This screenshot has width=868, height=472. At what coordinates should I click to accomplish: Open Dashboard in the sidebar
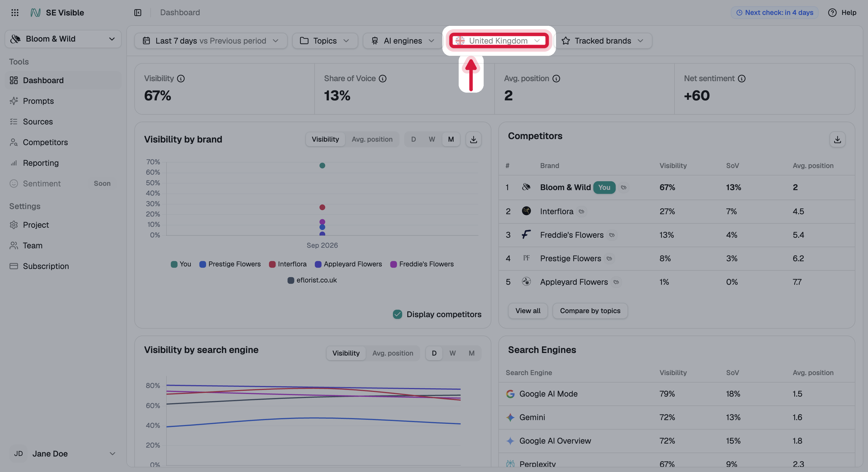63,81
